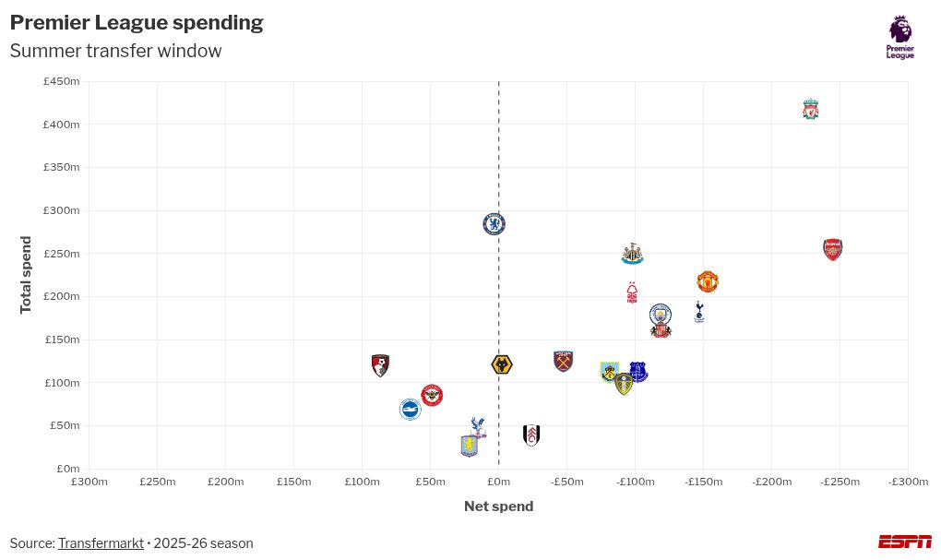Screen dimensions: 941x560
Task: Click the Tottenham Hotspur cockerel crest
Action: click(x=699, y=312)
